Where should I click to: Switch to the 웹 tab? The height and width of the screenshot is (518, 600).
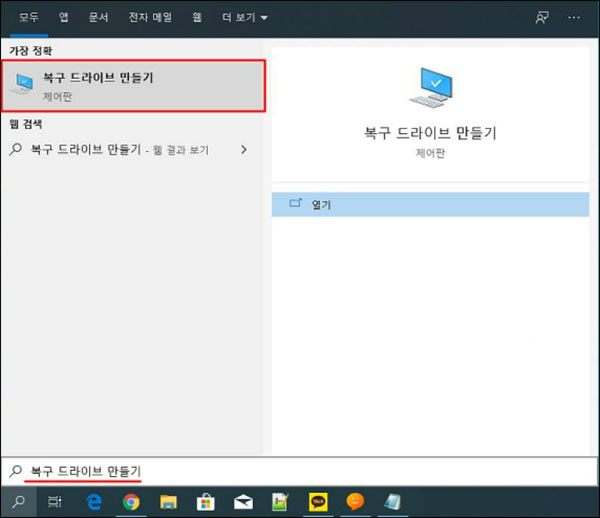click(x=197, y=17)
